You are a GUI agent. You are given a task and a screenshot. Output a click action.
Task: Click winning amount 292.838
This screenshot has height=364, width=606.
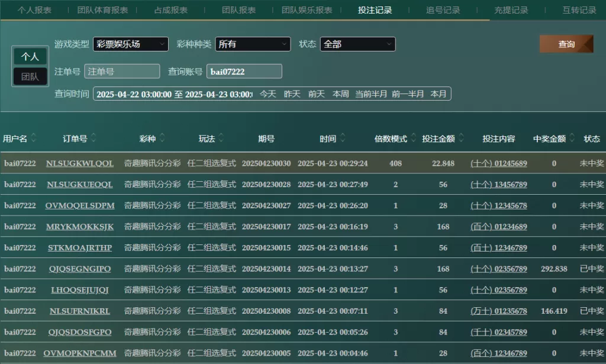click(x=554, y=269)
